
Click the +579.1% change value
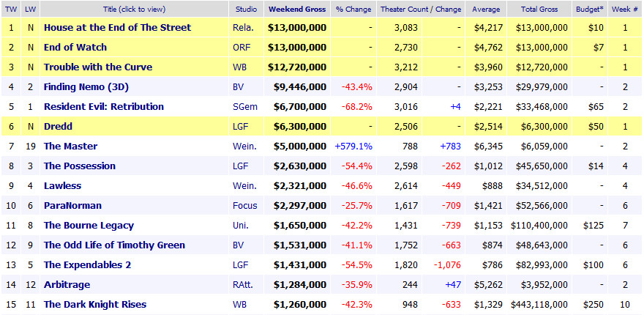pyautogui.click(x=354, y=146)
